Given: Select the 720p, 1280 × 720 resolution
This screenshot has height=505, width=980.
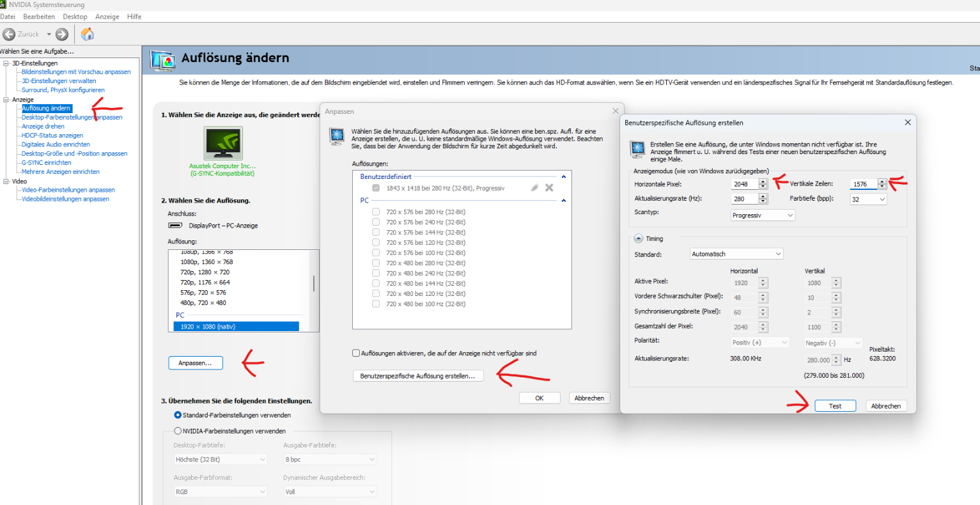Looking at the screenshot, I should 205,272.
